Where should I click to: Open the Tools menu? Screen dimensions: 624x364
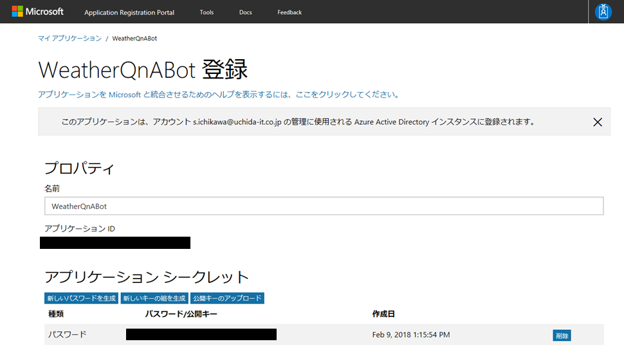click(x=206, y=12)
